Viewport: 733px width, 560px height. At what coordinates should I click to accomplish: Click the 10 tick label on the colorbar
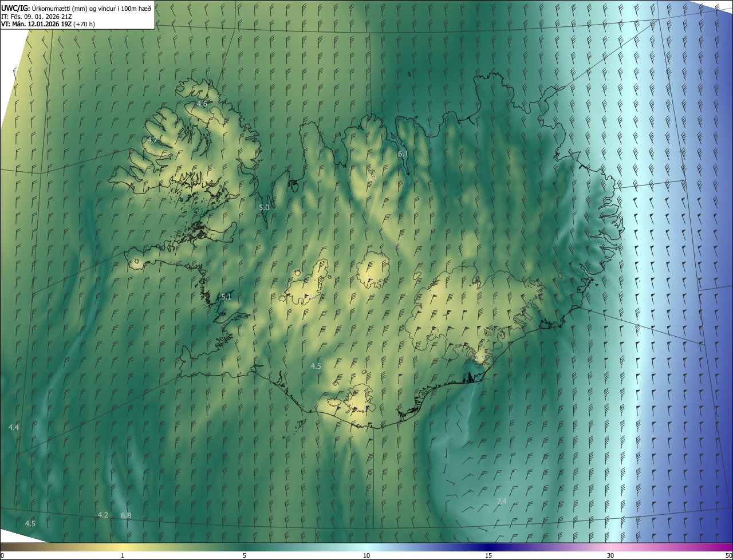coord(366,556)
